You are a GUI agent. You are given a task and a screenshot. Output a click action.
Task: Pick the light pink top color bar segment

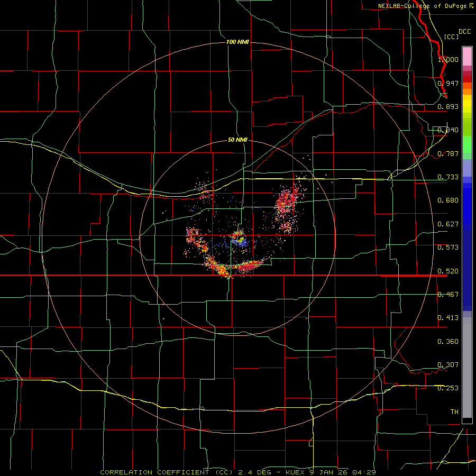point(467,56)
